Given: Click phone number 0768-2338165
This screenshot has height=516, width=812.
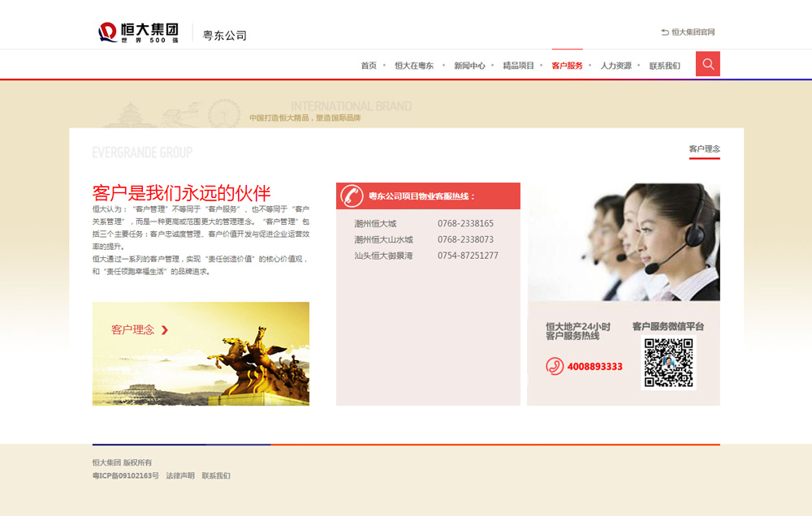Looking at the screenshot, I should pyautogui.click(x=465, y=224).
